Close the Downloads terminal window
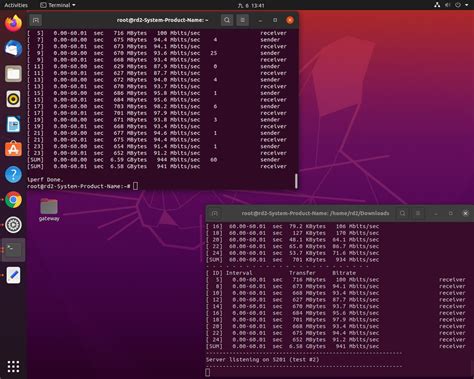The height and width of the screenshot is (379, 474). [466, 213]
